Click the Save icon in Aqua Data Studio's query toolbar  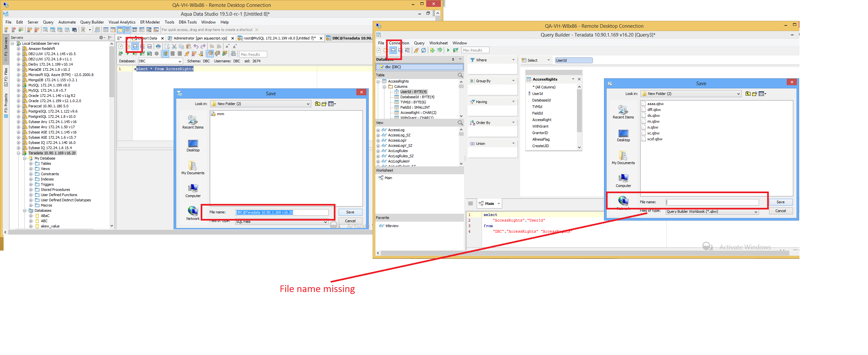click(135, 46)
